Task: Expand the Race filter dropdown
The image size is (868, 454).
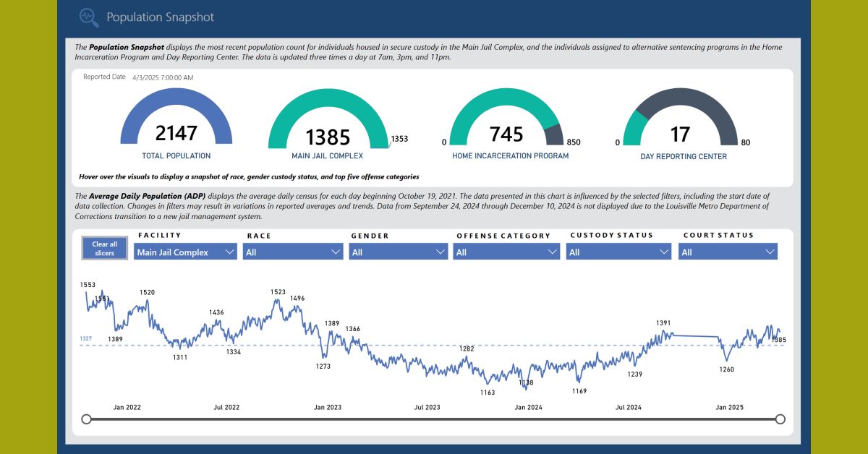Action: [x=294, y=252]
